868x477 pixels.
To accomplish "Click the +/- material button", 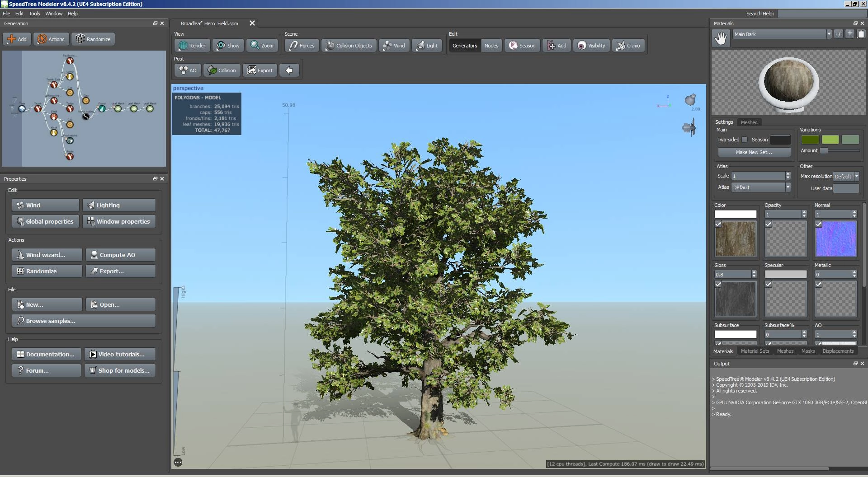I will click(839, 34).
